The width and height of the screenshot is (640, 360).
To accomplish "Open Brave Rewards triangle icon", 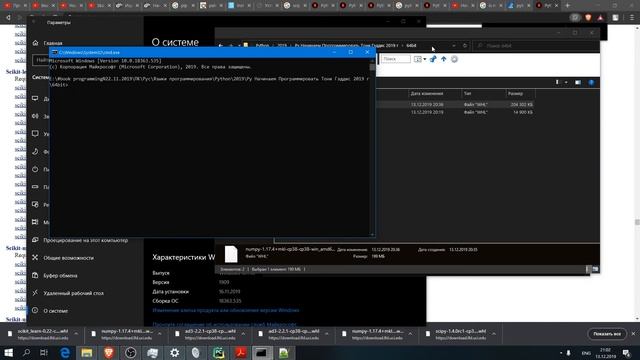I will pyautogui.click(x=600, y=18).
